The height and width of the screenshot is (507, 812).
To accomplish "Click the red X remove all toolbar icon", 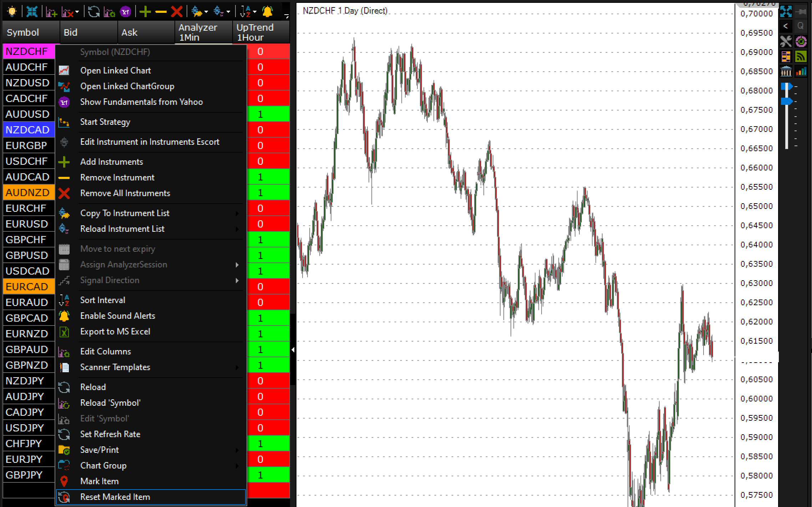I will point(177,12).
